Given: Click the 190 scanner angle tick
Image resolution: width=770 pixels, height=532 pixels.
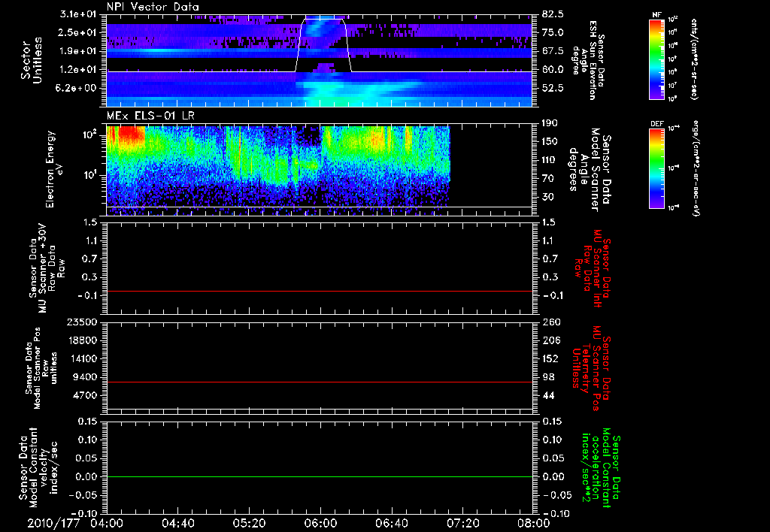Looking at the screenshot, I should pyautogui.click(x=550, y=122).
